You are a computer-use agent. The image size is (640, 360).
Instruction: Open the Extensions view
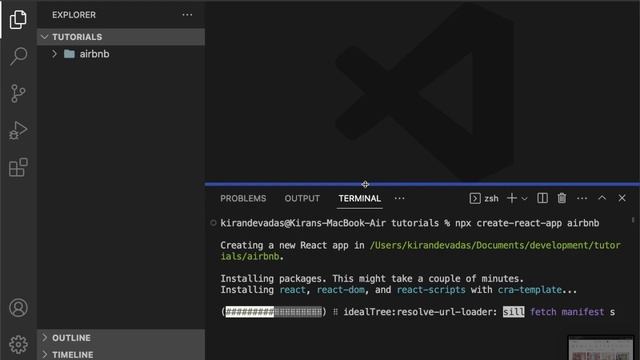[x=18, y=167]
